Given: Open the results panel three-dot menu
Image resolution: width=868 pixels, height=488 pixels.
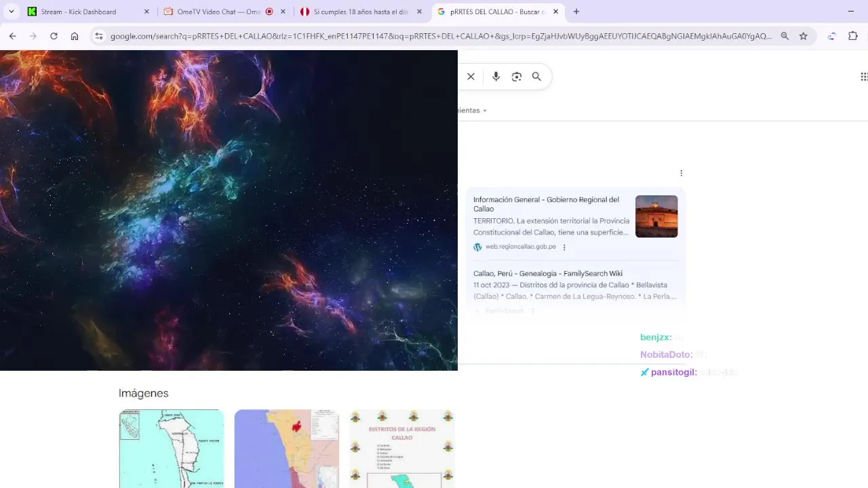Looking at the screenshot, I should 681,173.
